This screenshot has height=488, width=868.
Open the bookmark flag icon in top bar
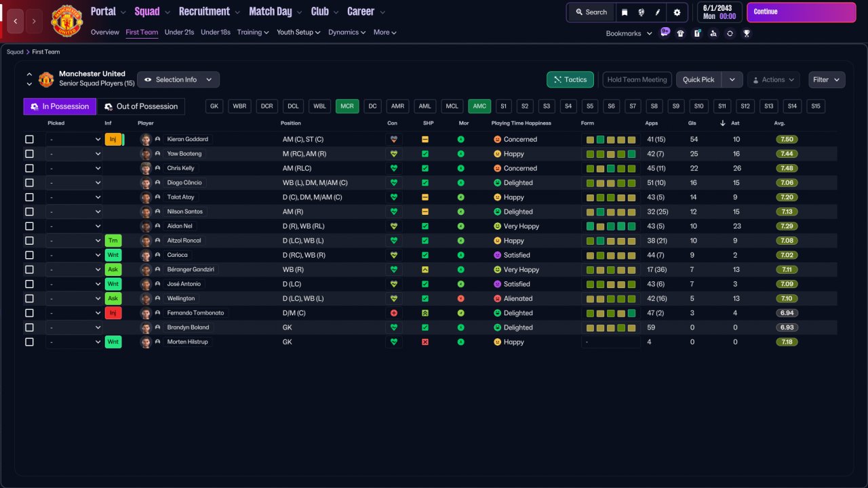[x=625, y=12]
